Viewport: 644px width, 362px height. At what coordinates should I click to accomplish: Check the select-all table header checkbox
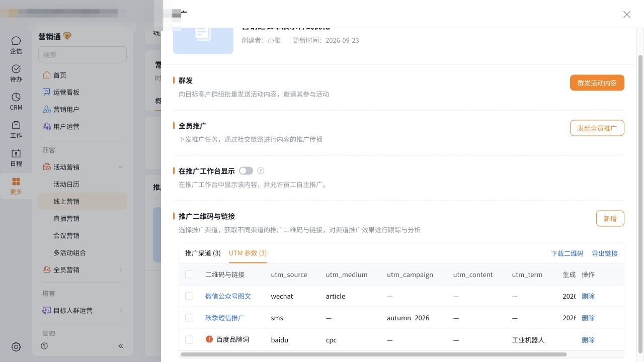(189, 275)
